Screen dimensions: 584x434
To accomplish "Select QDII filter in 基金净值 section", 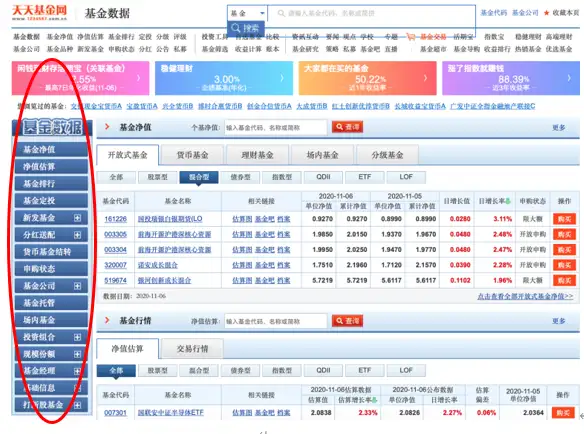I will [x=323, y=177].
